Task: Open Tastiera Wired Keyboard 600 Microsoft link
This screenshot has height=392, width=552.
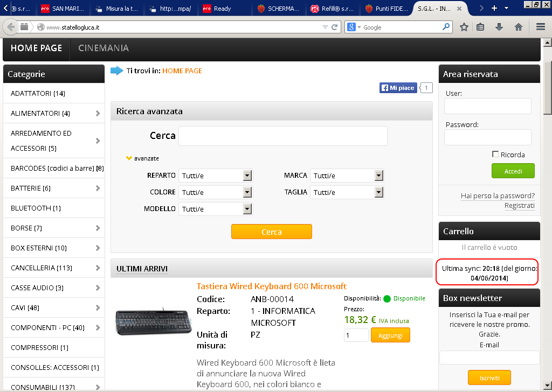Action: [272, 286]
